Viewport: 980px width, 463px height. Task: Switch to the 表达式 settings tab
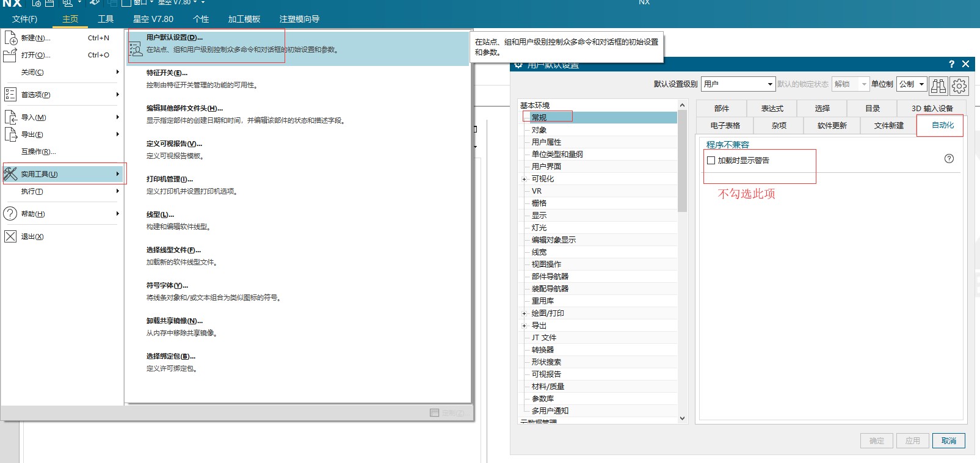point(772,108)
